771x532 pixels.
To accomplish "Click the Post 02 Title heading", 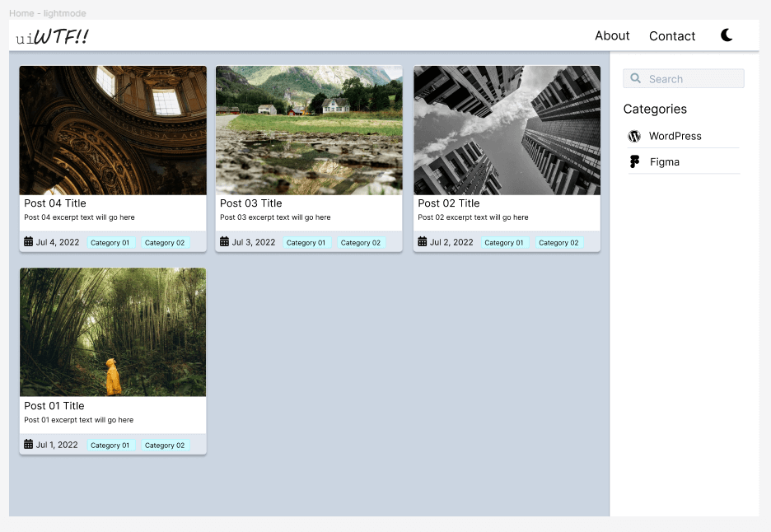I will (x=448, y=203).
